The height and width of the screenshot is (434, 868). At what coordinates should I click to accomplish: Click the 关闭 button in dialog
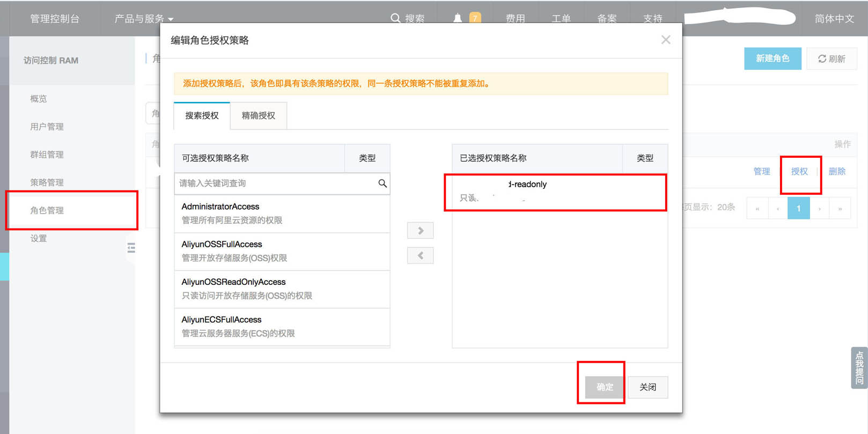coord(648,387)
